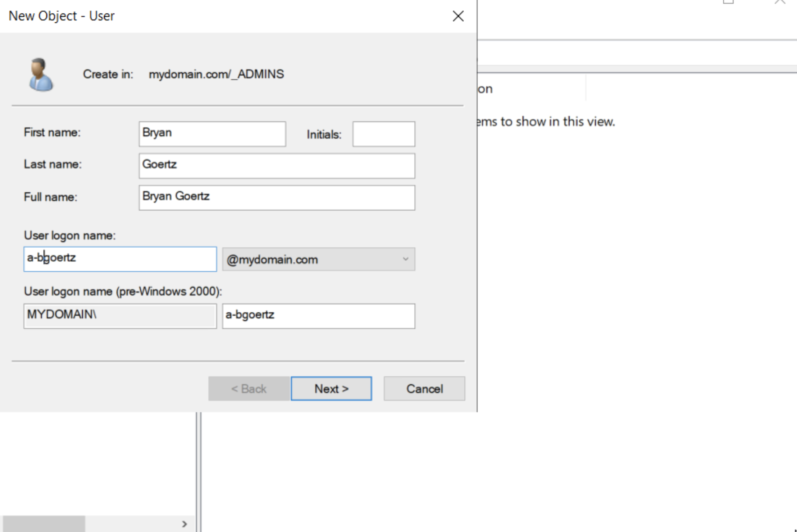The width and height of the screenshot is (797, 532).
Task: Click the MYDOMAIN\ prefix field
Action: (120, 316)
